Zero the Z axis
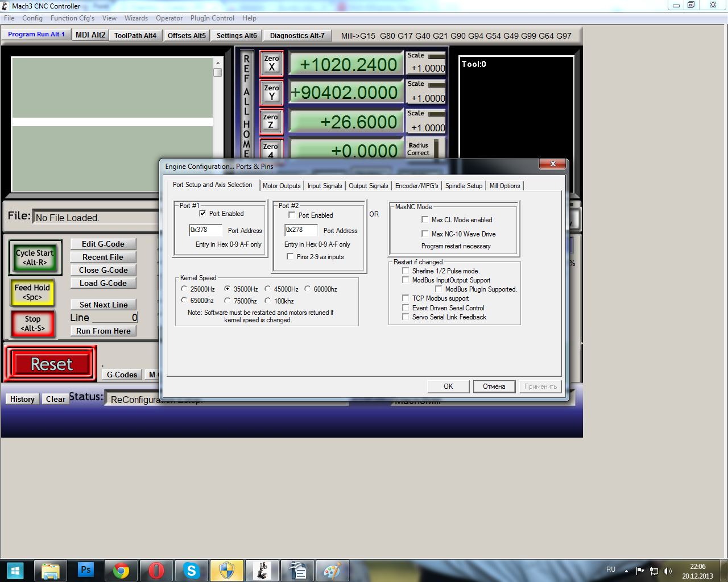728x582 pixels. click(x=271, y=122)
